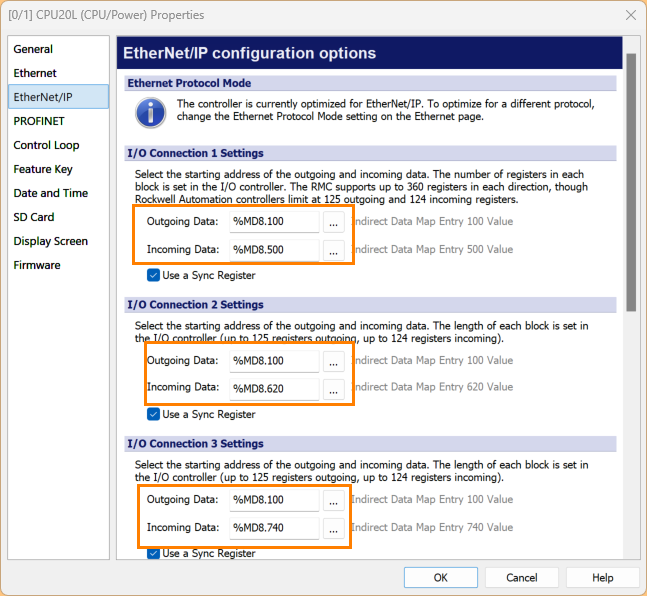Toggle Use a Sync Register for Connection 3
647x596 pixels.
point(153,553)
